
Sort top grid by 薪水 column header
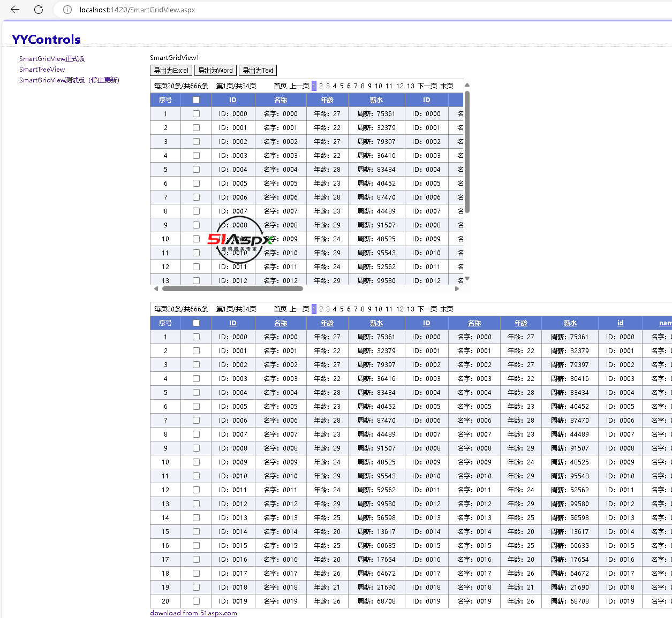(x=376, y=100)
